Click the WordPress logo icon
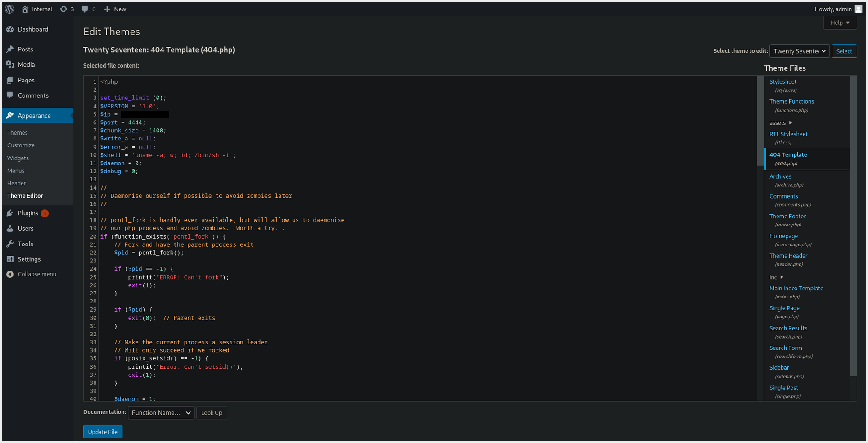This screenshot has height=443, width=868. (9, 9)
